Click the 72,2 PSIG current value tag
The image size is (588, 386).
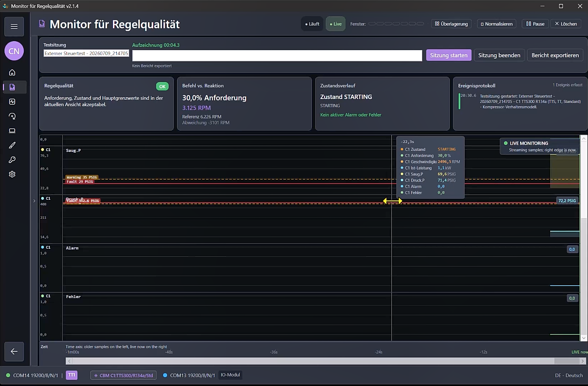click(567, 201)
